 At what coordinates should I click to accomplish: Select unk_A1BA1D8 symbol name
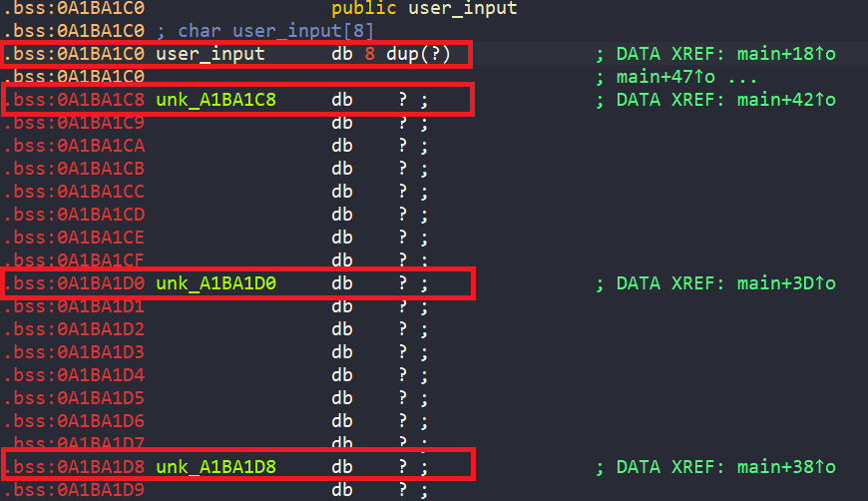[216, 467]
